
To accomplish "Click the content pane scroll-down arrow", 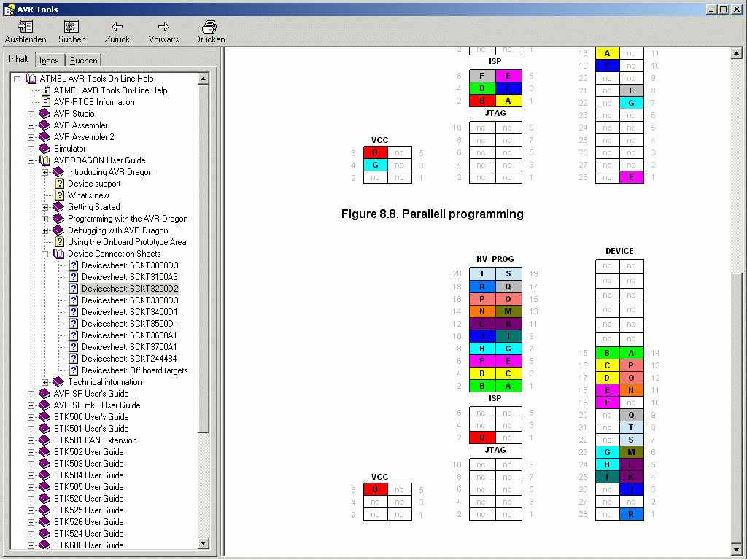I will pos(737,550).
